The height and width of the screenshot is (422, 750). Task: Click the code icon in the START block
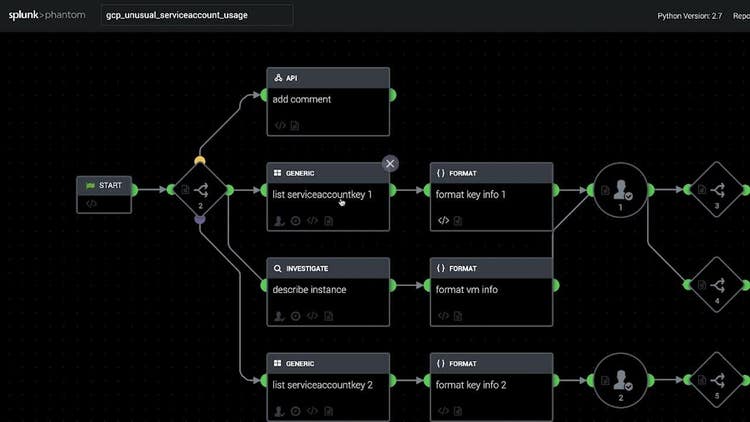91,204
